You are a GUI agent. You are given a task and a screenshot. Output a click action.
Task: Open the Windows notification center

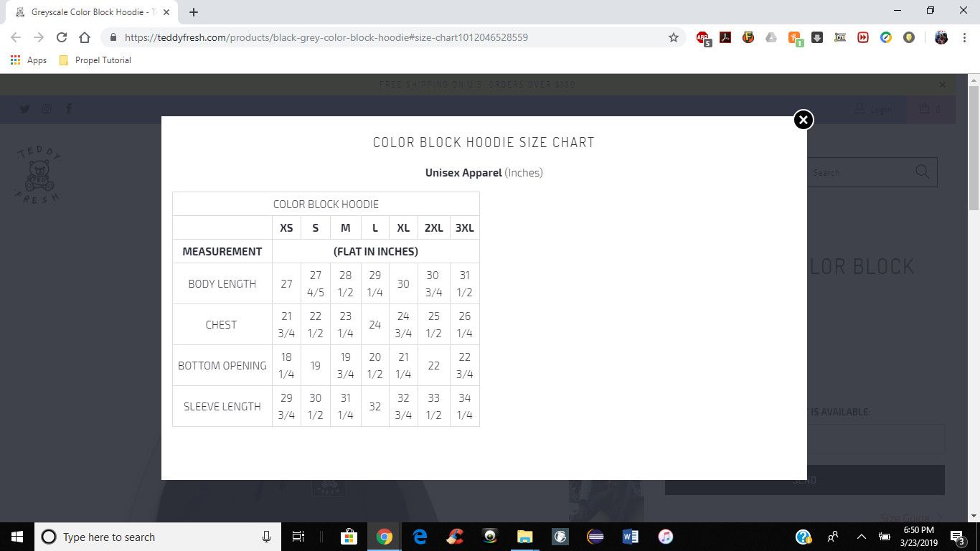point(957,537)
